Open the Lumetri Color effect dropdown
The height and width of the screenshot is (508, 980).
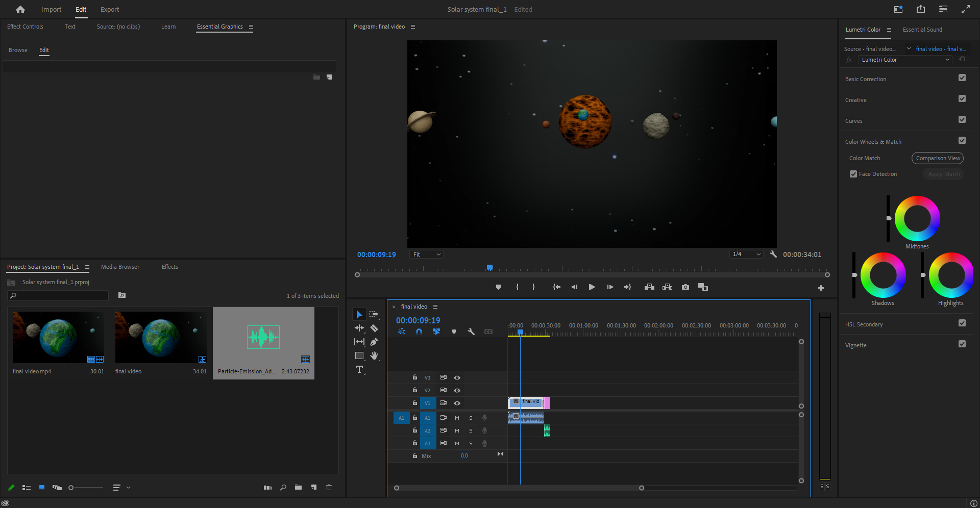pos(905,60)
